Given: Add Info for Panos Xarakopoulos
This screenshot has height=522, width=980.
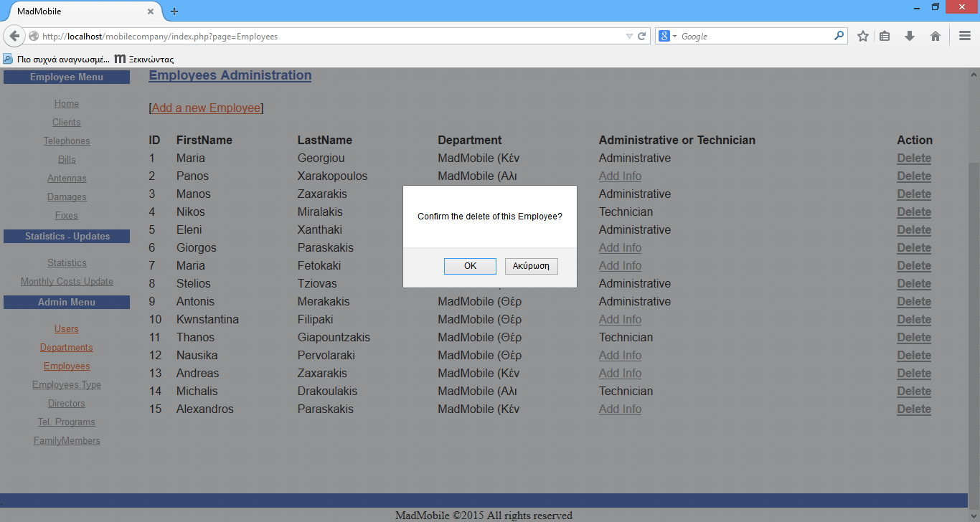Looking at the screenshot, I should (x=620, y=176).
